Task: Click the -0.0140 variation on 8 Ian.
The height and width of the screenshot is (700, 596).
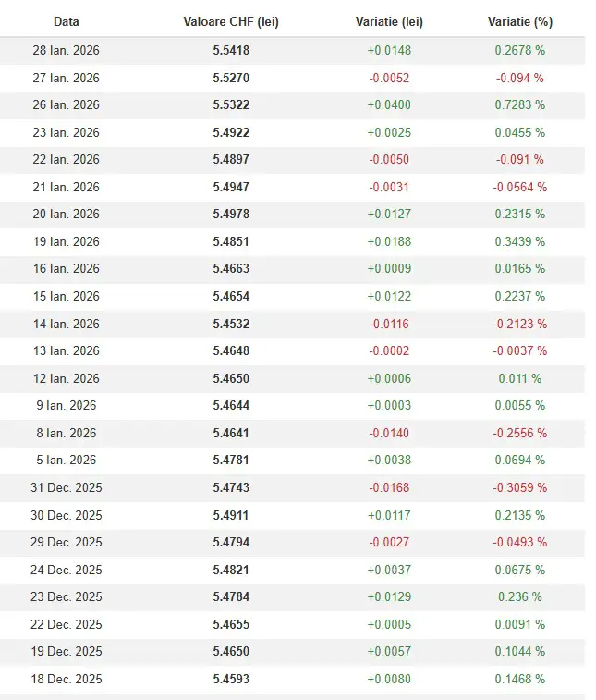Action: click(x=389, y=433)
